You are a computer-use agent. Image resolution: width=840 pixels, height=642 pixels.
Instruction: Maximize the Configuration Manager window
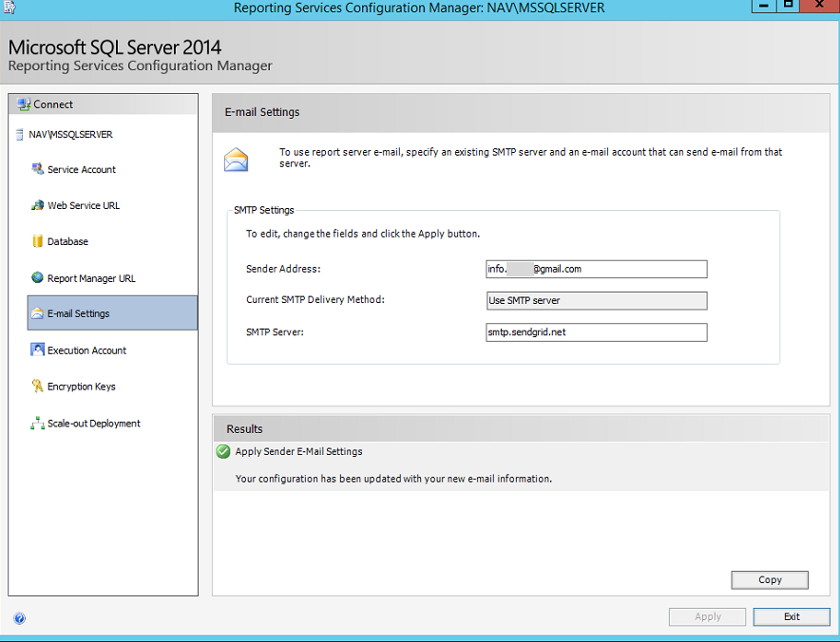[x=788, y=7]
